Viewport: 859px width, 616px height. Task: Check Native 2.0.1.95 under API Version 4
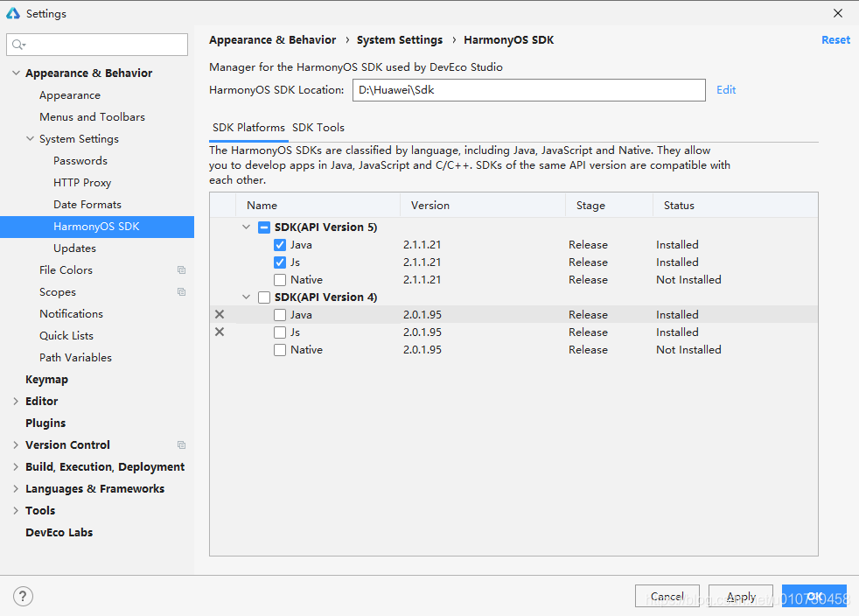(x=280, y=350)
